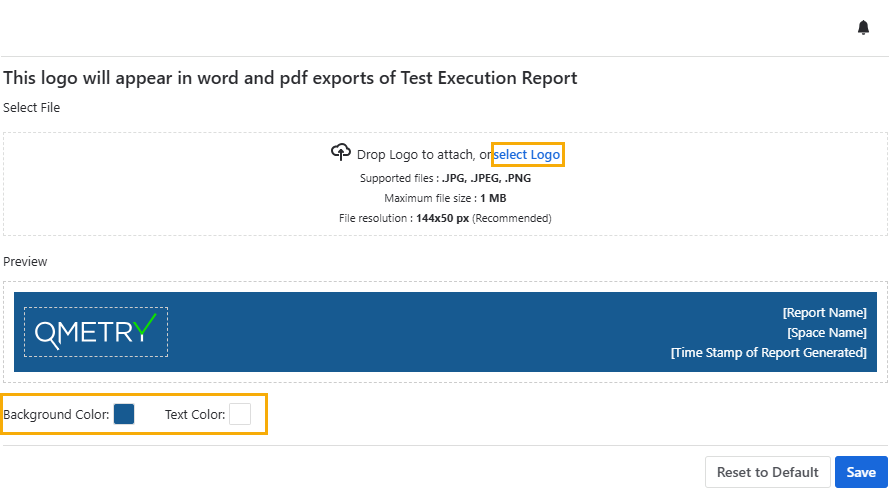Save the logo settings

(860, 472)
